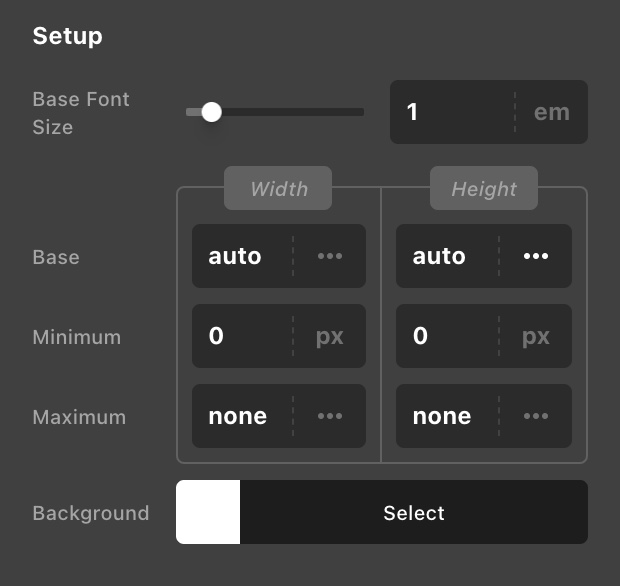Click the Maximum Height none field
This screenshot has height=586, width=620.
click(x=447, y=416)
